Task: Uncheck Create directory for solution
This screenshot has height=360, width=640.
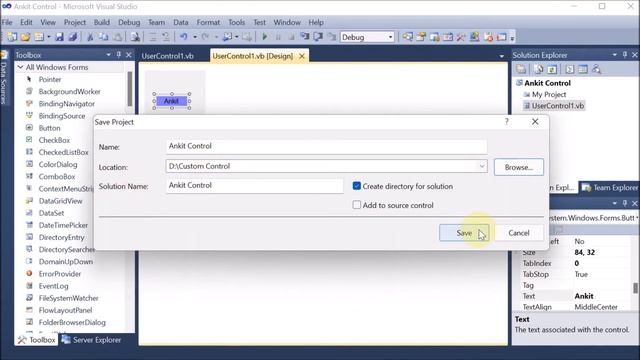Action: click(356, 186)
